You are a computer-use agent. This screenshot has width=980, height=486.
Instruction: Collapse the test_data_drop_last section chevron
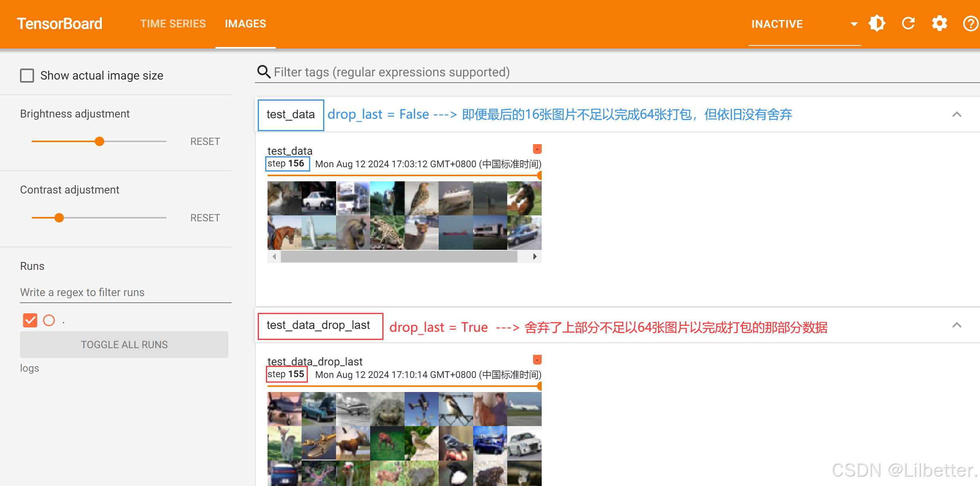tap(956, 325)
